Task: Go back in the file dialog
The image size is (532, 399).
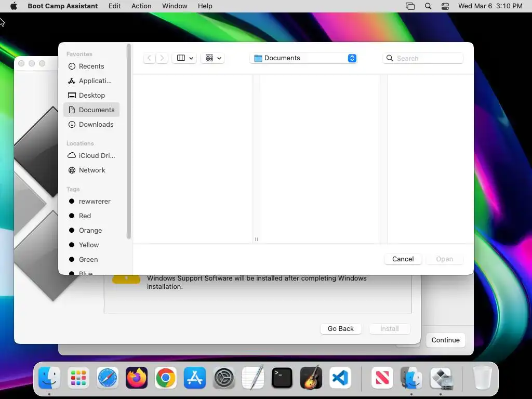Action: click(149, 58)
